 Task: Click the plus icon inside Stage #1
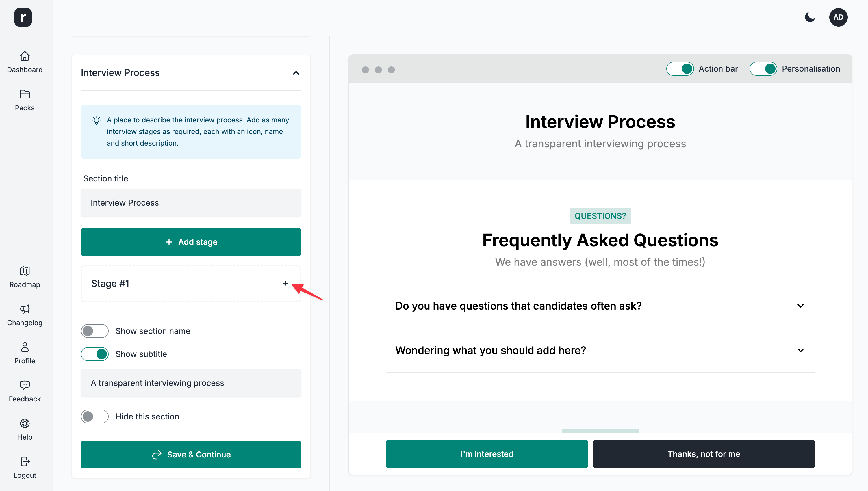pos(285,284)
